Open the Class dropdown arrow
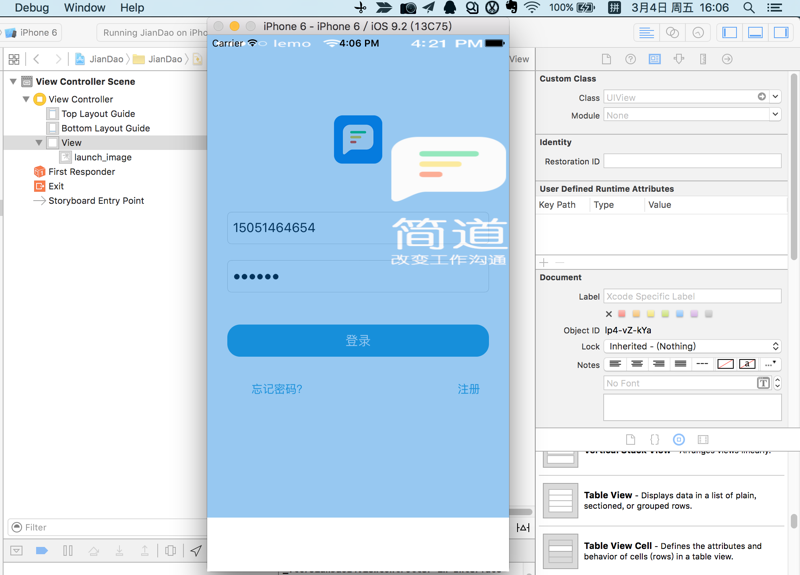Viewport: 800px width, 575px height. (776, 96)
